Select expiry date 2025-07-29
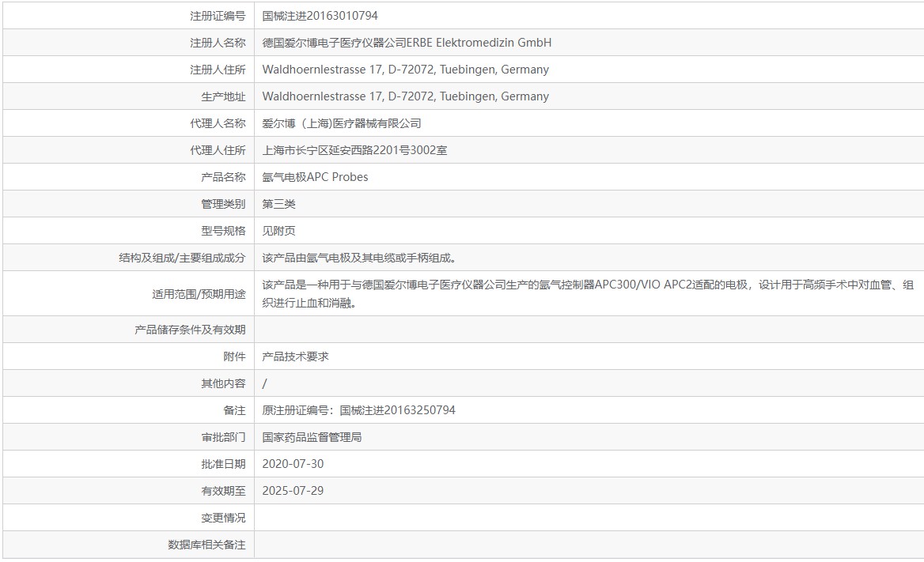Image resolution: width=924 pixels, height=562 pixels. pos(293,492)
